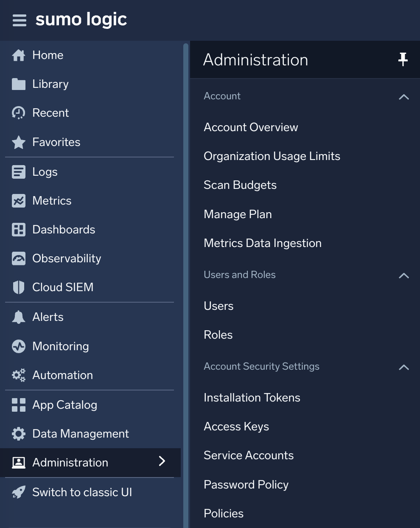This screenshot has height=528, width=420.
Task: Open Account Overview
Action: point(251,127)
